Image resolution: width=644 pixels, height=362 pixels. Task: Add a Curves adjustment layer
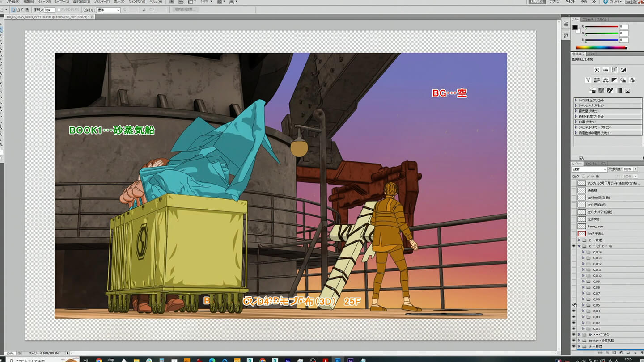pyautogui.click(x=614, y=70)
